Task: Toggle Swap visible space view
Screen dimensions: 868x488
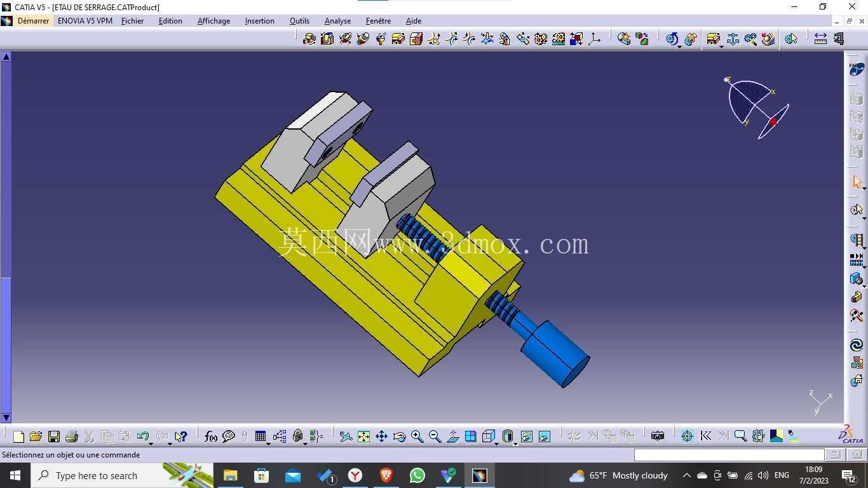Action: [545, 437]
